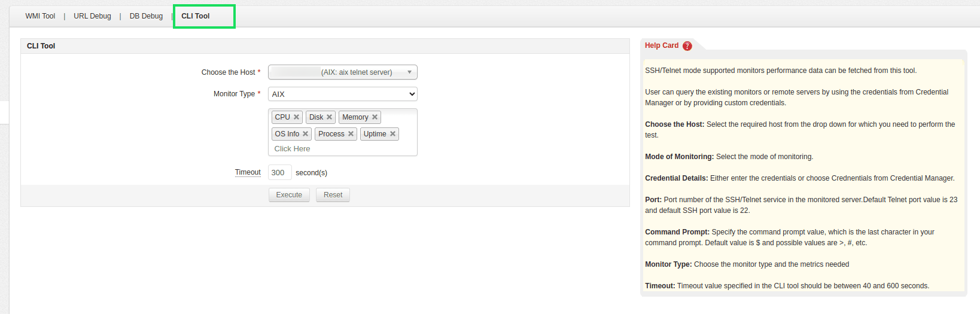Click the CLI Tool panel header
This screenshot has width=980, height=314.
[x=41, y=46]
